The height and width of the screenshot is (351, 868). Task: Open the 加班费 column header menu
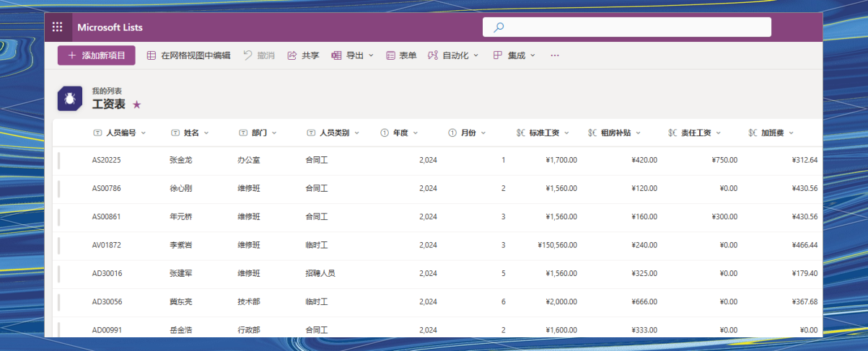792,133
